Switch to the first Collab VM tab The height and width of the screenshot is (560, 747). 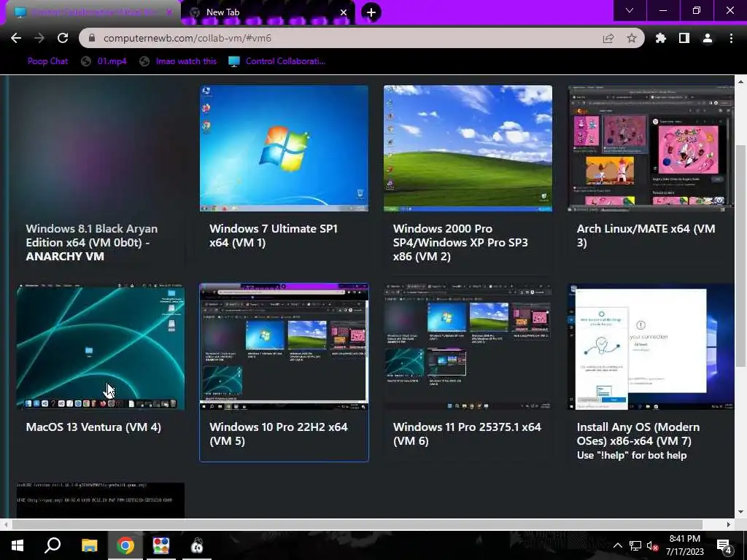pyautogui.click(x=93, y=12)
